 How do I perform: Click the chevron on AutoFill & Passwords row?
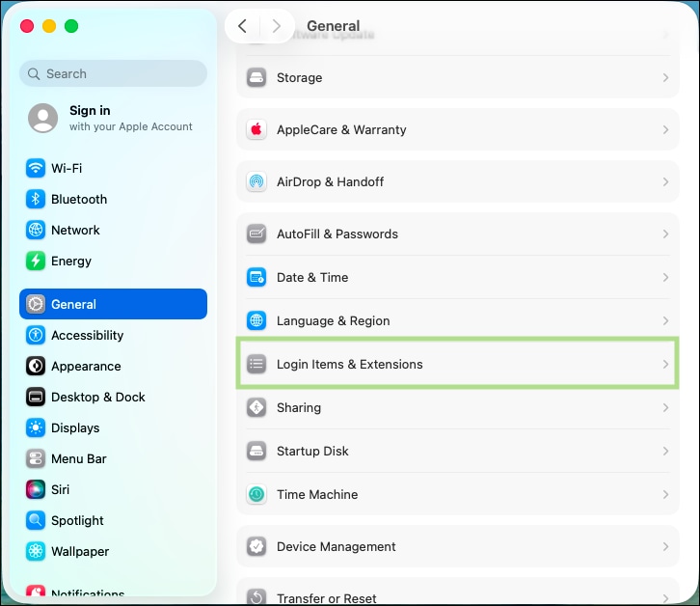pyautogui.click(x=665, y=234)
